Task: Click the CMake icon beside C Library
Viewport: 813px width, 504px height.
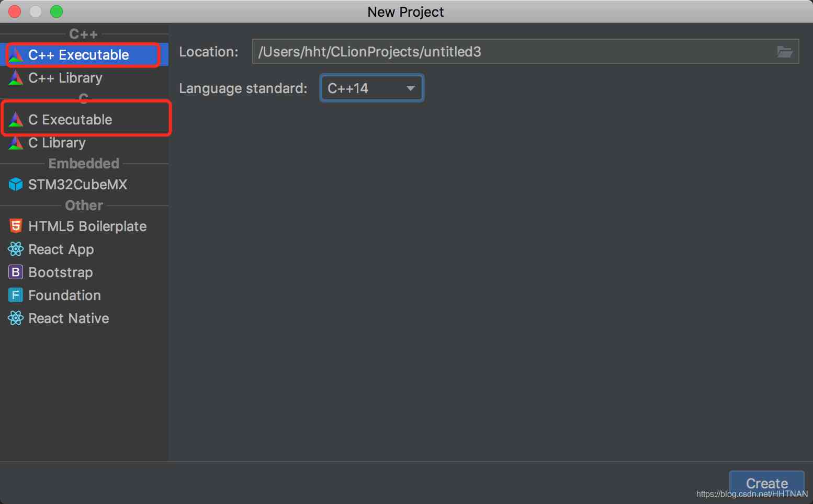Action: point(16,143)
